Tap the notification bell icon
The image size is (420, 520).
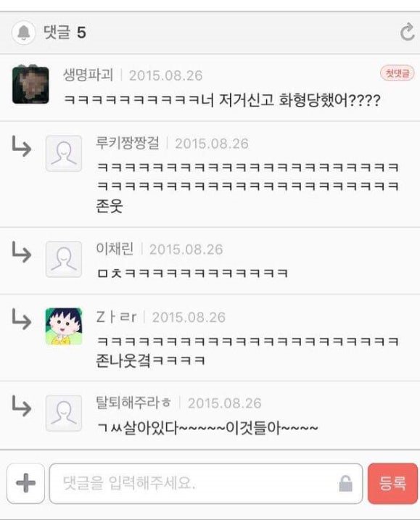point(23,33)
